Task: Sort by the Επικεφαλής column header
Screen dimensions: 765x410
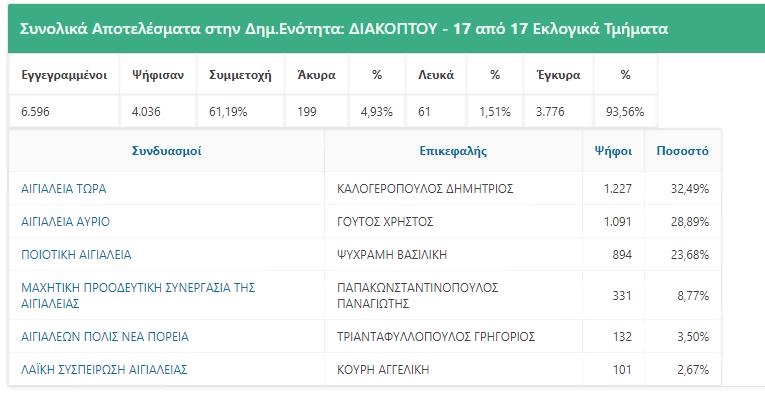Action: [x=453, y=151]
